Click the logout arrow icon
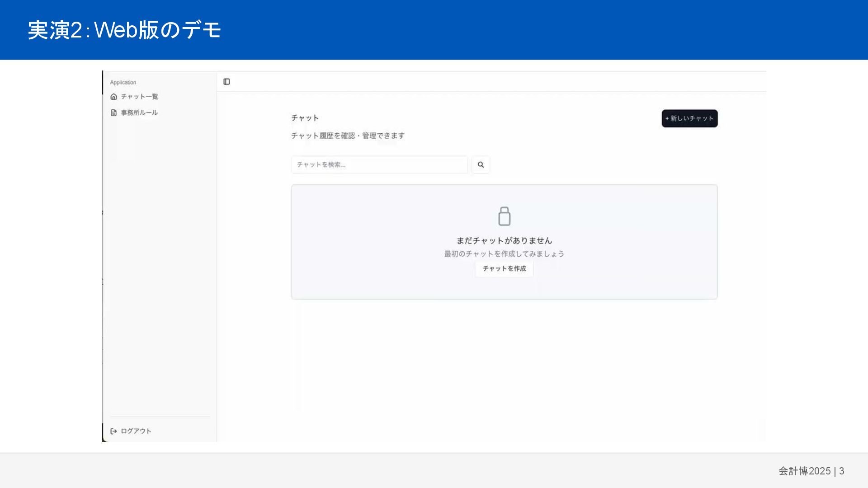The image size is (868, 488). click(113, 431)
